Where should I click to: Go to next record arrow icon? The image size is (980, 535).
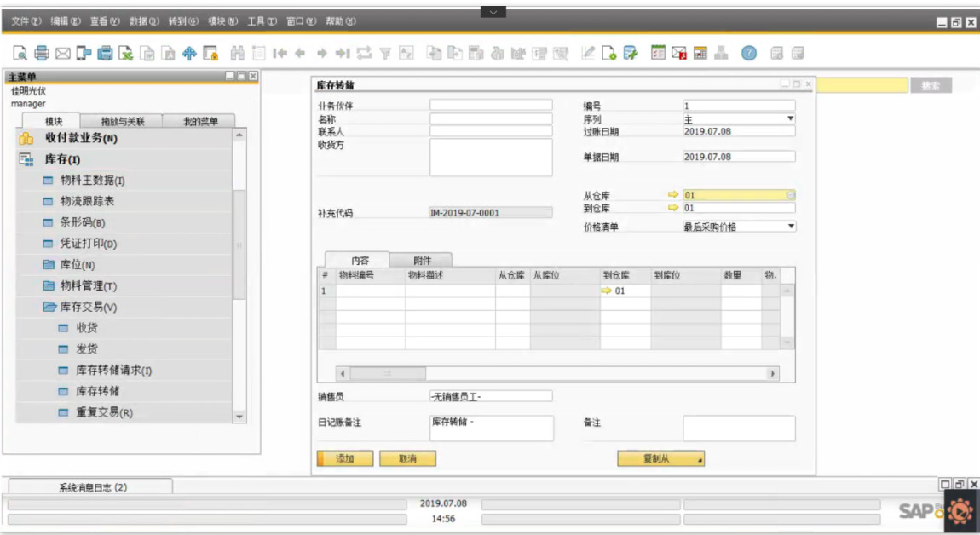[322, 54]
